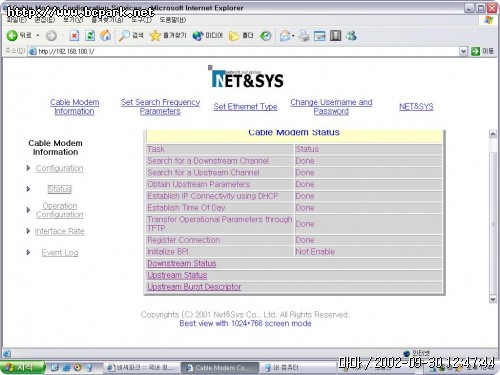Launch Internet Explorer from quick launch
500x375 pixels.
[66, 368]
